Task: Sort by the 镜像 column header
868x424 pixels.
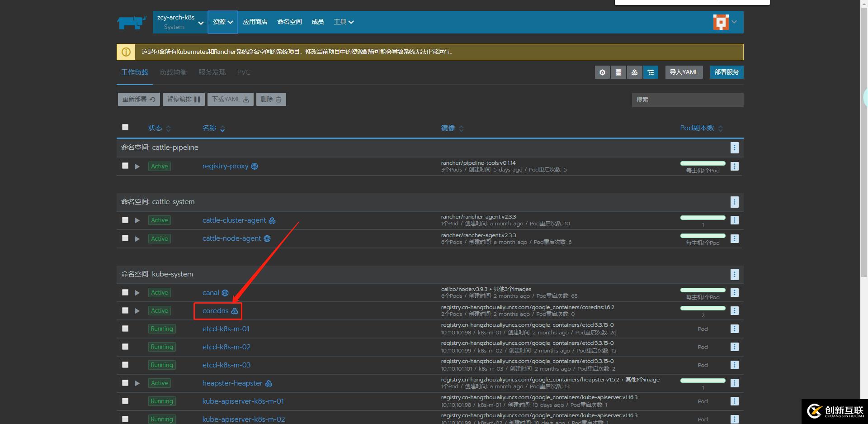Action: click(452, 128)
